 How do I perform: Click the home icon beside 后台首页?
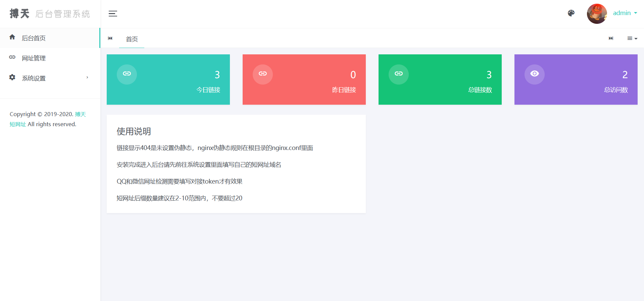coord(12,37)
